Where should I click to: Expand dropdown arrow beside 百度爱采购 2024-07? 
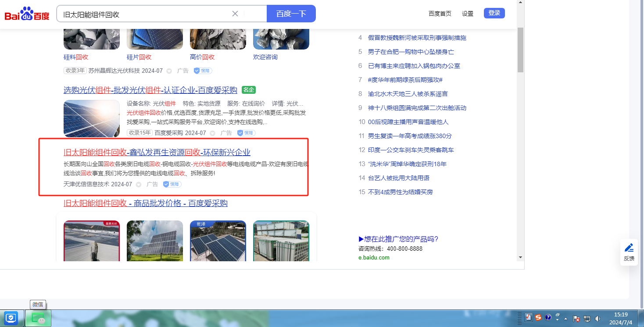[x=212, y=133]
